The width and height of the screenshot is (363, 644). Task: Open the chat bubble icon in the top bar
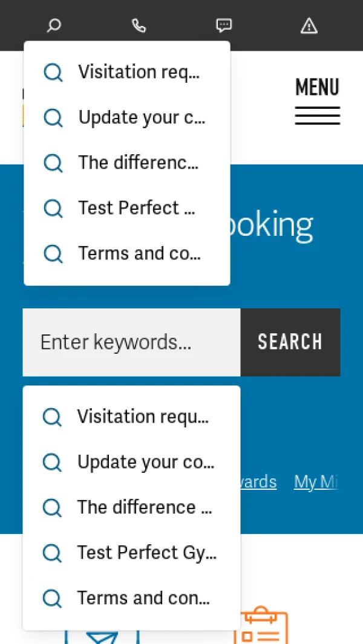click(224, 25)
